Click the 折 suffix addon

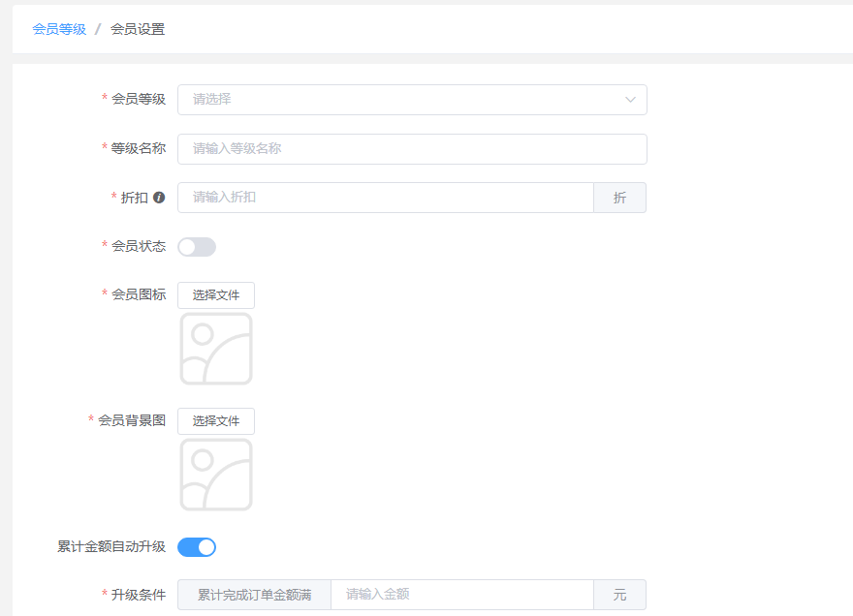pos(619,198)
